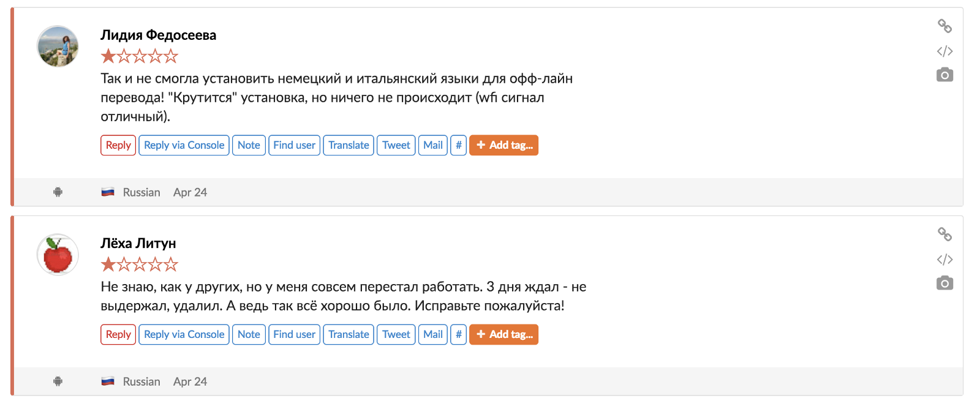Mail Лидия Федосеева's review
The width and height of the screenshot is (980, 401).
(x=432, y=145)
